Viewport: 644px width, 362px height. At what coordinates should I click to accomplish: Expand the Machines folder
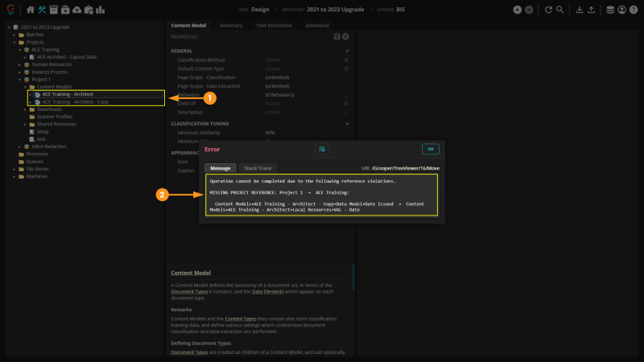point(14,176)
